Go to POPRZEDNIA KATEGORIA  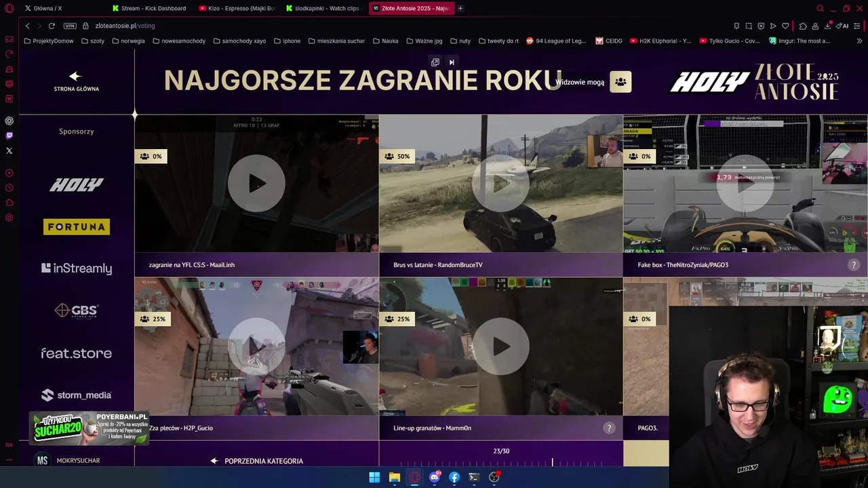tap(256, 461)
